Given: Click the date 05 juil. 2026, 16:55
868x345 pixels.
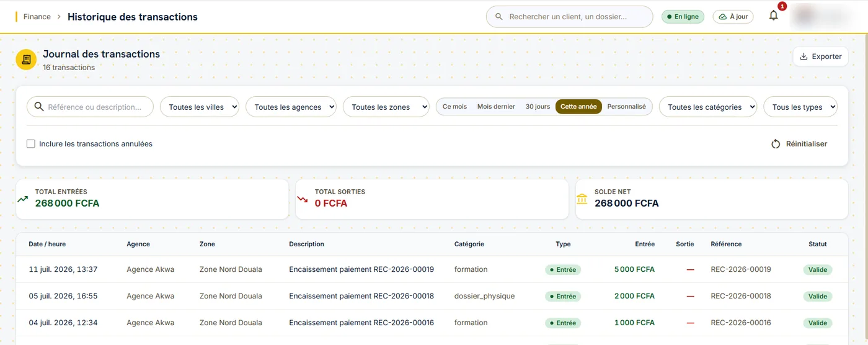Looking at the screenshot, I should 63,297.
